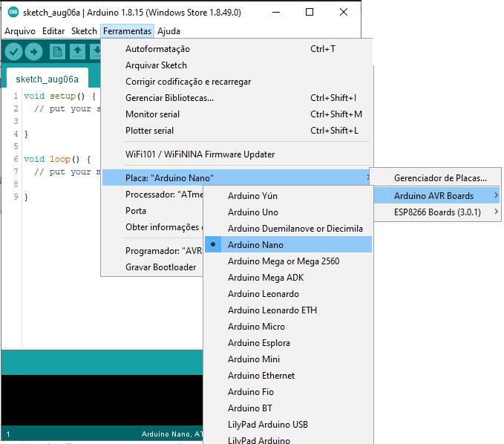Screen dimensions: 504x444
Task: Select Arduino Duemilanove or Diecimila board
Action: (x=288, y=229)
